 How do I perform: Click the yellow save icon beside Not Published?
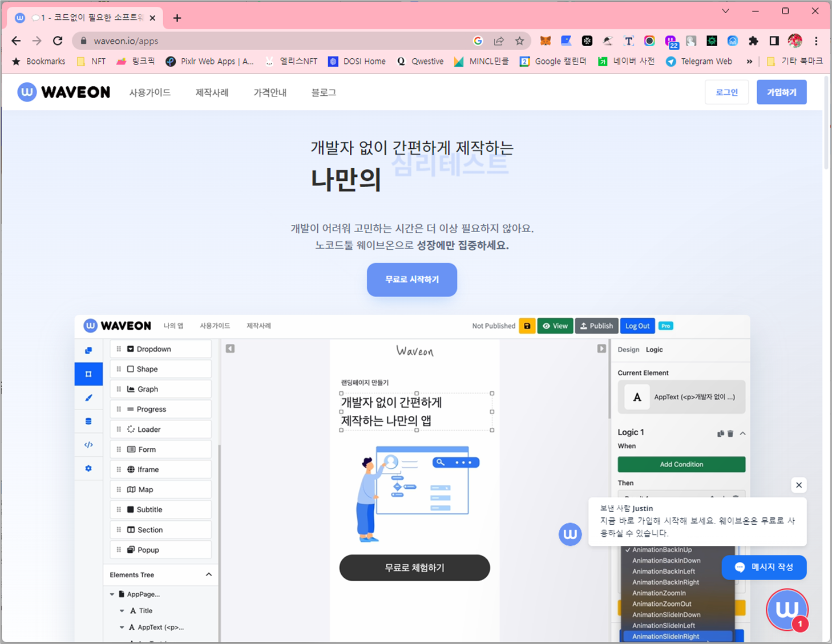tap(527, 326)
